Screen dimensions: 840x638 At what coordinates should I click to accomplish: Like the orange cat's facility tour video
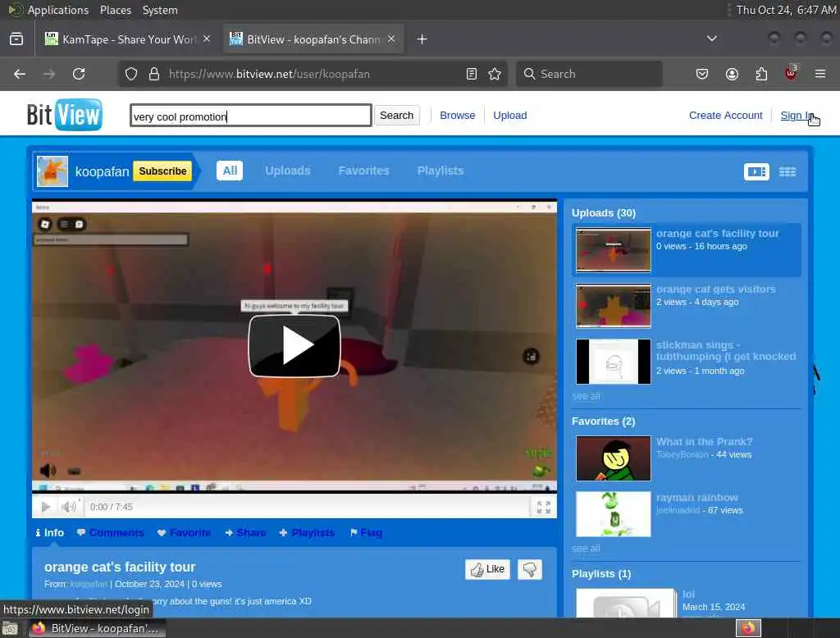pyautogui.click(x=487, y=569)
